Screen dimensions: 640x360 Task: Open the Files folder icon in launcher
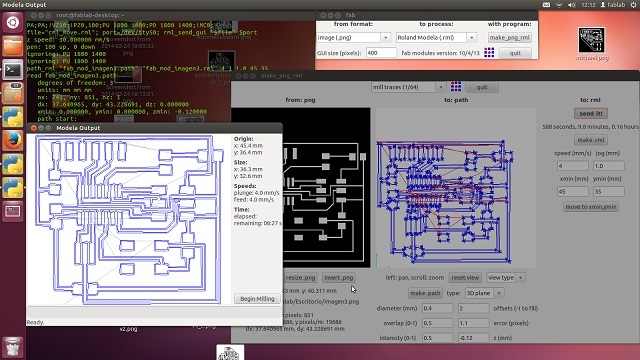(13, 46)
